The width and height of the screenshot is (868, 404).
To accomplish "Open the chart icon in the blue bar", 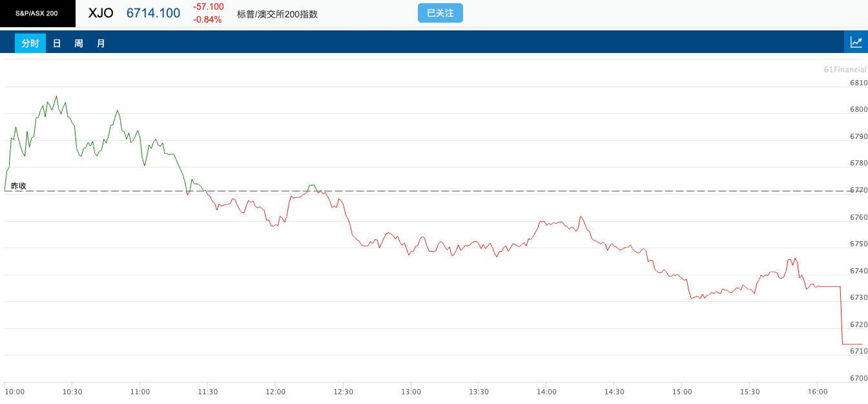I will (x=856, y=42).
